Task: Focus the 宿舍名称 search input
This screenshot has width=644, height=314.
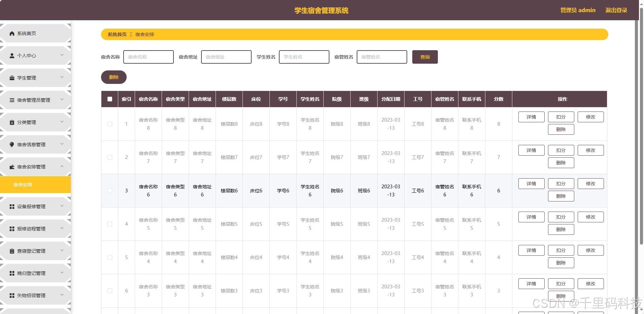Action: tap(149, 57)
